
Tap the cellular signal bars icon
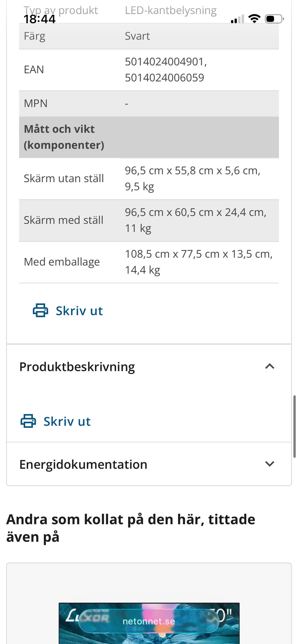(x=237, y=20)
